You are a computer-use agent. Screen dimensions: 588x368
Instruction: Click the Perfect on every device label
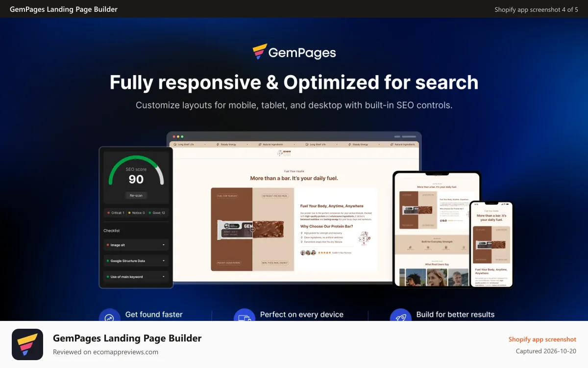coord(302,315)
